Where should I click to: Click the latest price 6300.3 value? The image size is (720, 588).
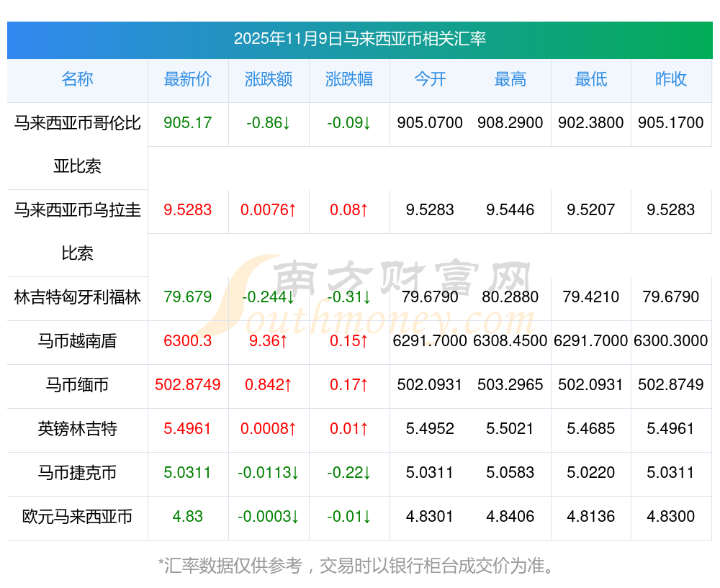tap(188, 341)
